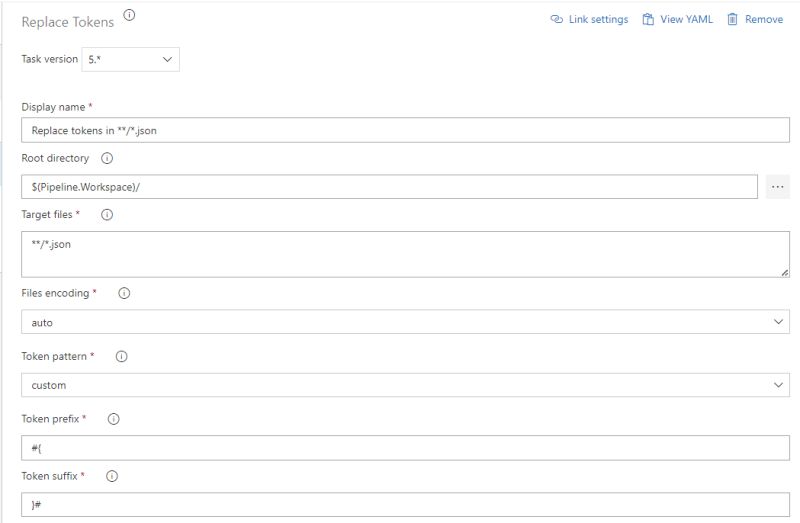This screenshot has height=523, width=800.
Task: Browse for Root directory with ellipsis button
Action: [778, 187]
